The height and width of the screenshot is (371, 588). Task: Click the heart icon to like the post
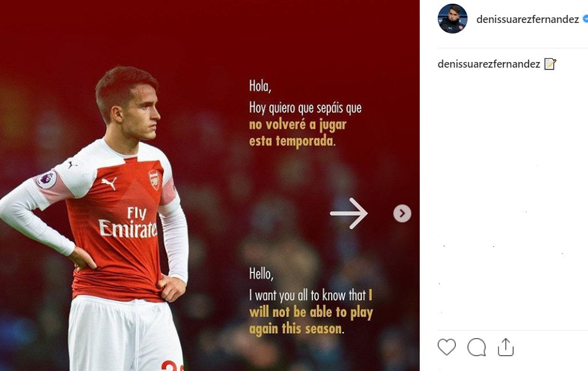click(x=446, y=347)
